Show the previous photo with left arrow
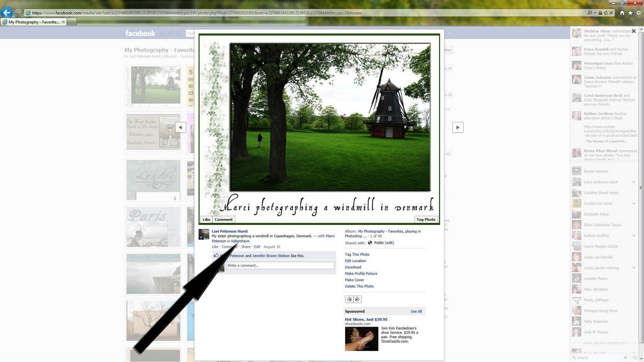644x362 pixels. [180, 128]
